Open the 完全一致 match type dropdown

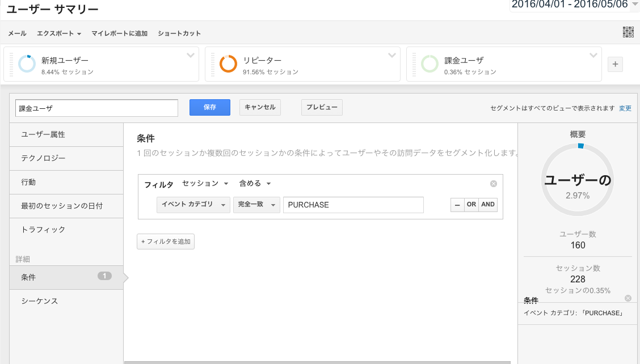(256, 205)
